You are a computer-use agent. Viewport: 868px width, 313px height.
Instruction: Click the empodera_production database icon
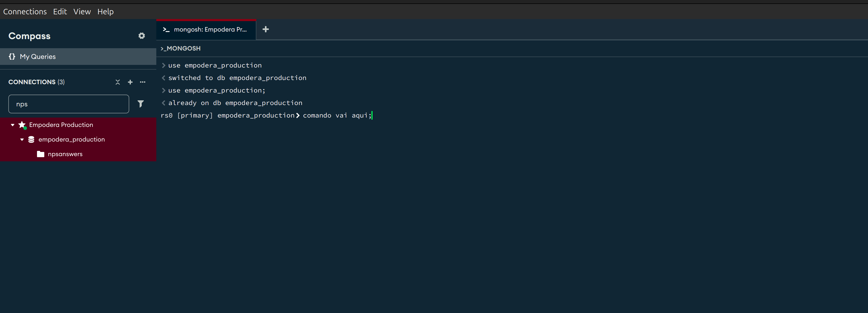click(31, 139)
